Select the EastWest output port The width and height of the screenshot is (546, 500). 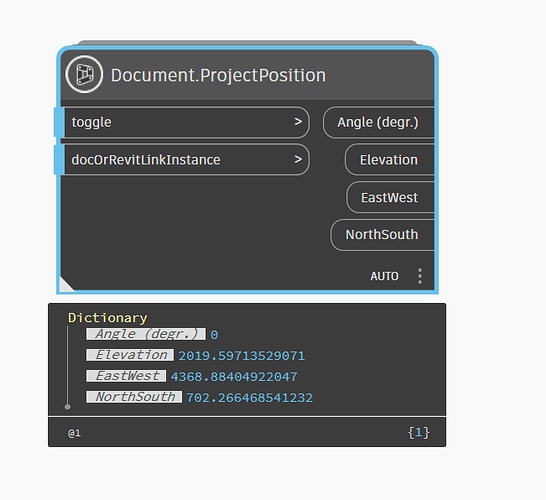coord(390,197)
